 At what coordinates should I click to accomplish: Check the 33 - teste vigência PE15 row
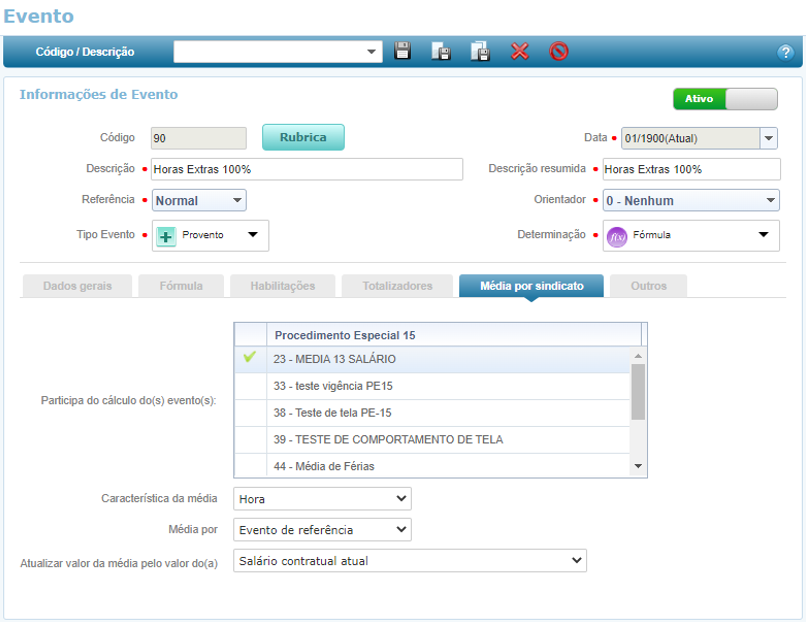pyautogui.click(x=250, y=386)
